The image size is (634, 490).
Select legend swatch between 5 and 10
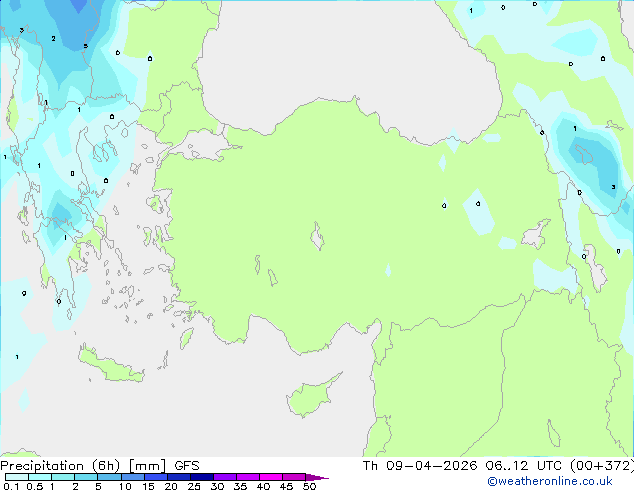[109, 477]
